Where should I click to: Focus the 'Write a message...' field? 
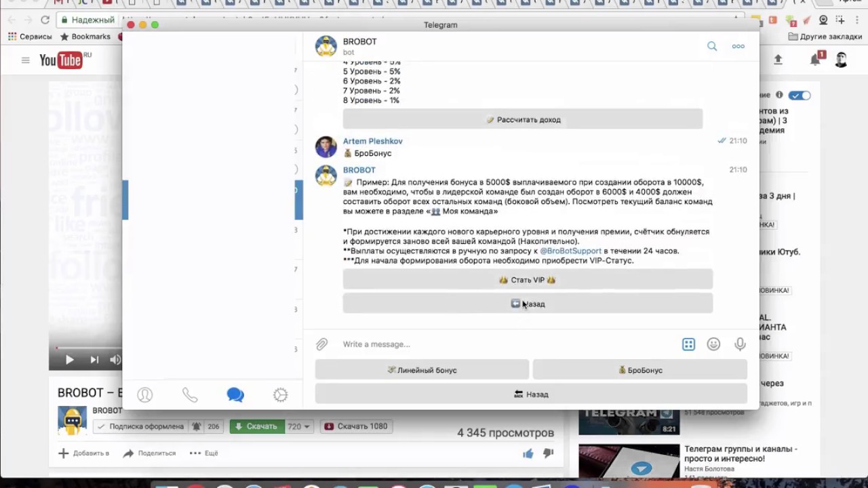pyautogui.click(x=509, y=344)
